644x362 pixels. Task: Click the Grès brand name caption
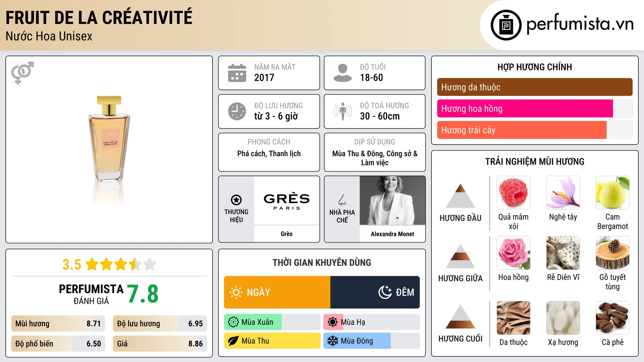click(x=286, y=234)
